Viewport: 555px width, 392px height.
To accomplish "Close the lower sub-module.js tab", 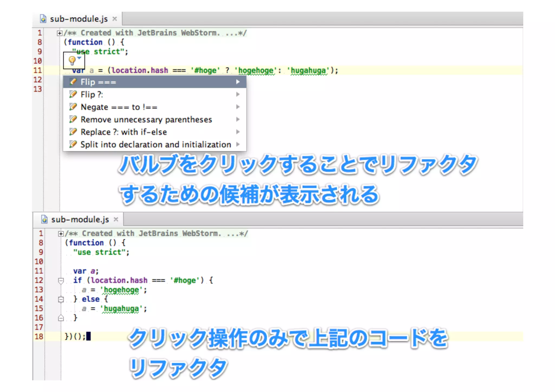I will pyautogui.click(x=116, y=219).
